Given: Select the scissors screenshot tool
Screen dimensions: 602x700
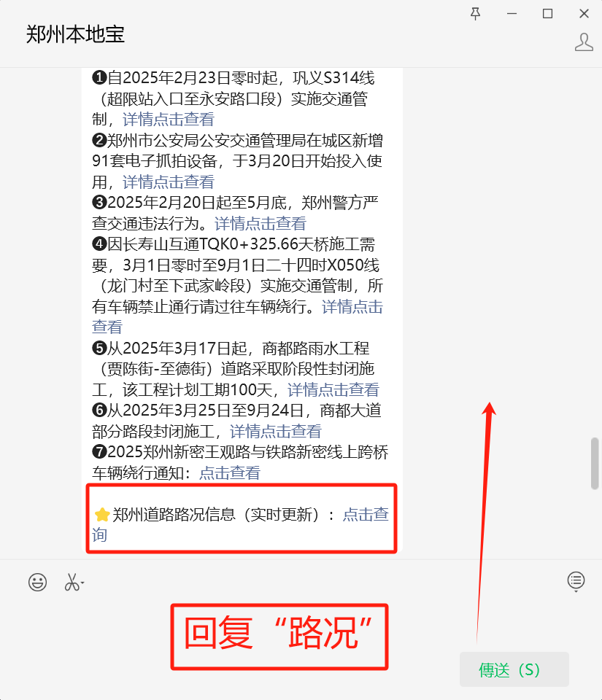Looking at the screenshot, I should point(72,582).
